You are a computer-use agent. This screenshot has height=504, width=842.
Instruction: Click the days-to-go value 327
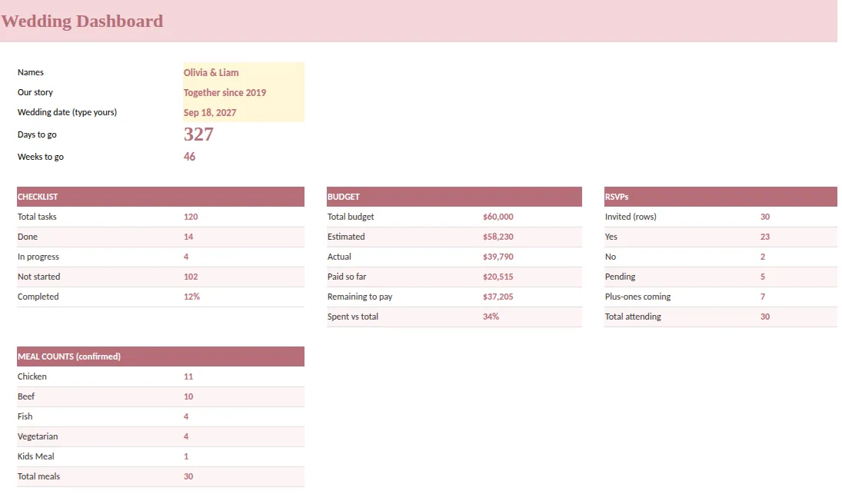(x=198, y=134)
